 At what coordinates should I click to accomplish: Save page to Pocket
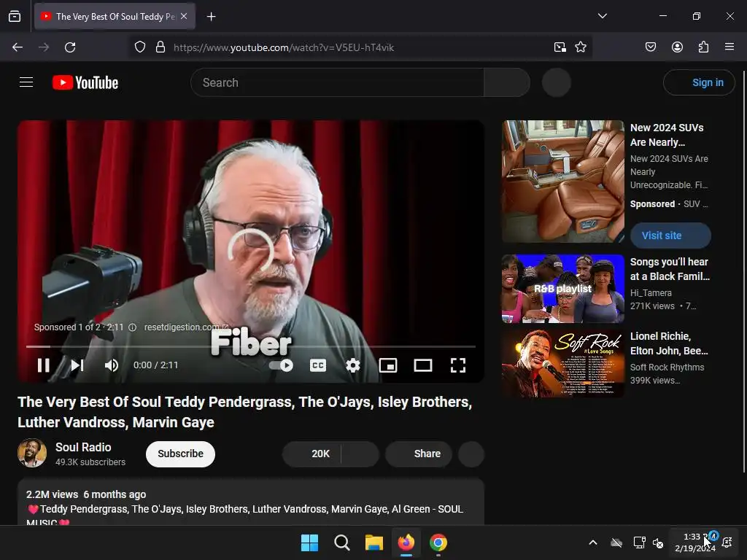pyautogui.click(x=650, y=47)
